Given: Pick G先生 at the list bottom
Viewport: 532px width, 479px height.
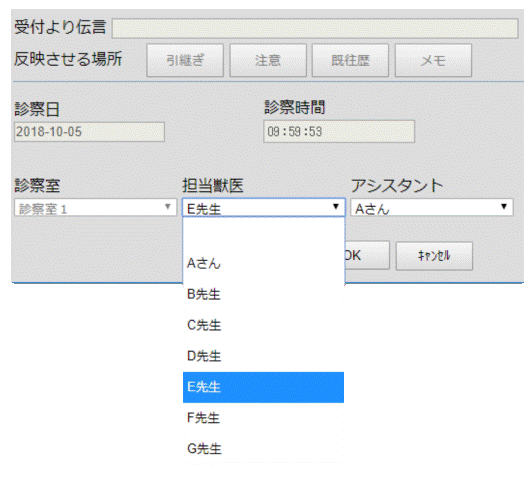Looking at the screenshot, I should [x=264, y=449].
